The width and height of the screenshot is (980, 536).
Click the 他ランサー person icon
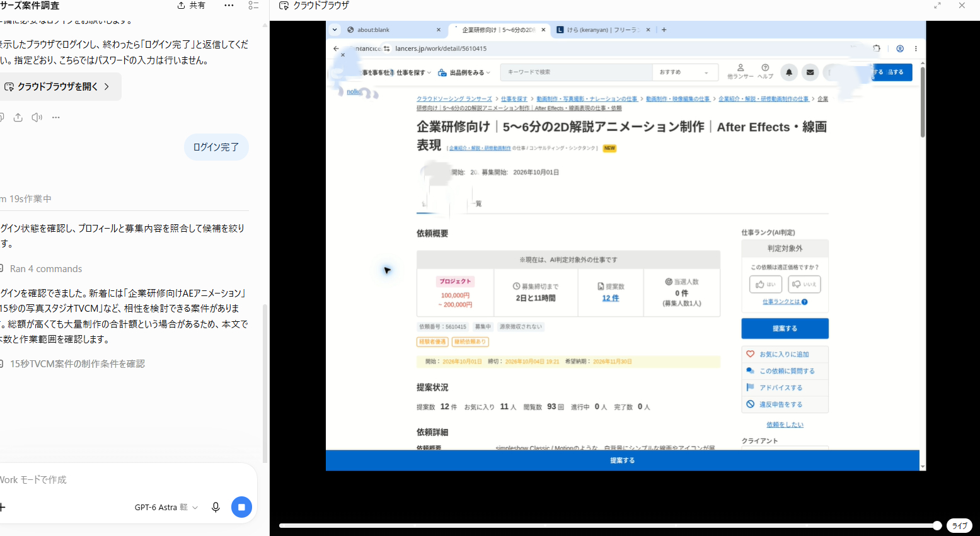[x=741, y=71]
